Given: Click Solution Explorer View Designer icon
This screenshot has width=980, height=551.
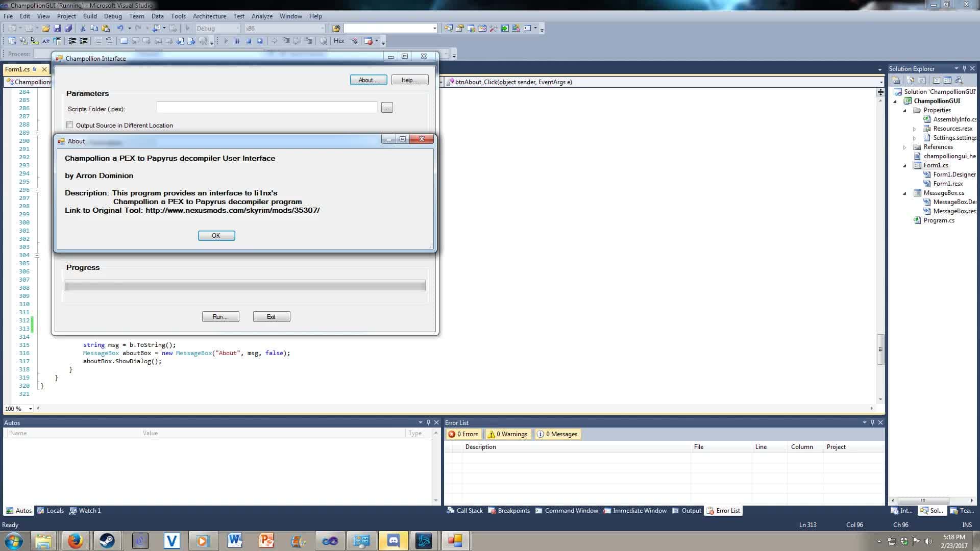Looking at the screenshot, I should pyautogui.click(x=947, y=81).
